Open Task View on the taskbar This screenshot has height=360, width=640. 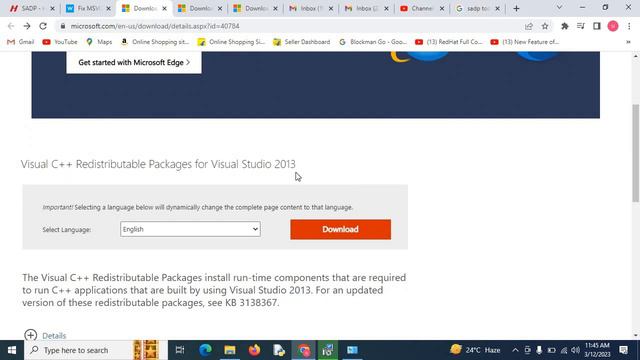(180, 350)
